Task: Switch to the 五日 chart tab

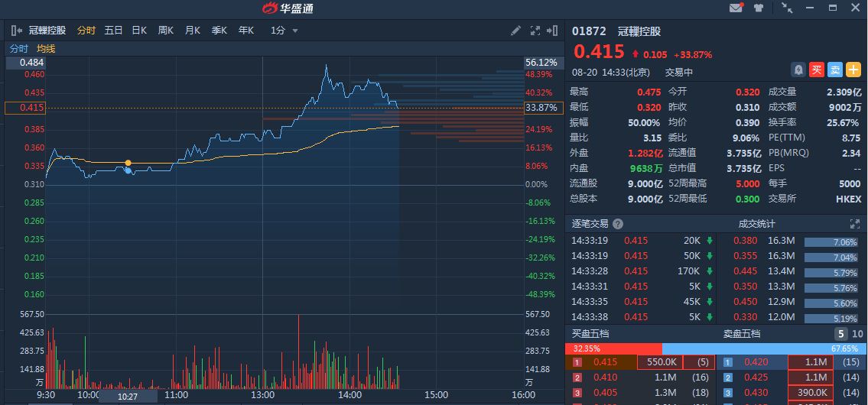Action: pyautogui.click(x=113, y=31)
